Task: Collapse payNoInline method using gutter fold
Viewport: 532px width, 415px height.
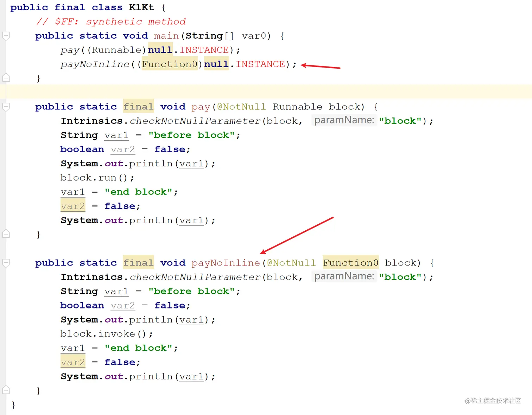Action: click(x=6, y=263)
